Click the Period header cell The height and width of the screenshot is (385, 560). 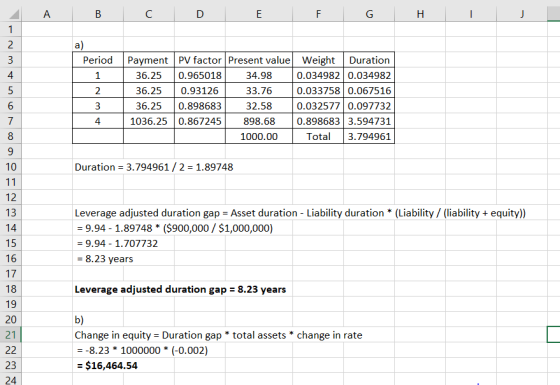tap(98, 60)
